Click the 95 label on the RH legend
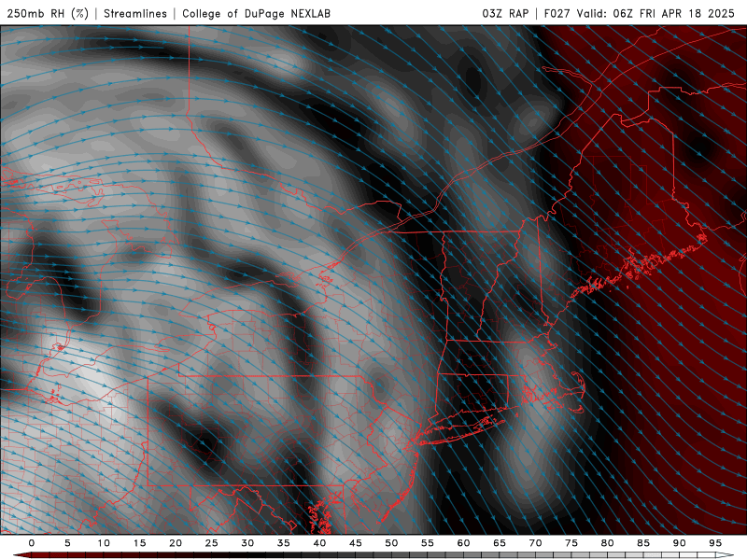The width and height of the screenshot is (747, 560). (715, 543)
